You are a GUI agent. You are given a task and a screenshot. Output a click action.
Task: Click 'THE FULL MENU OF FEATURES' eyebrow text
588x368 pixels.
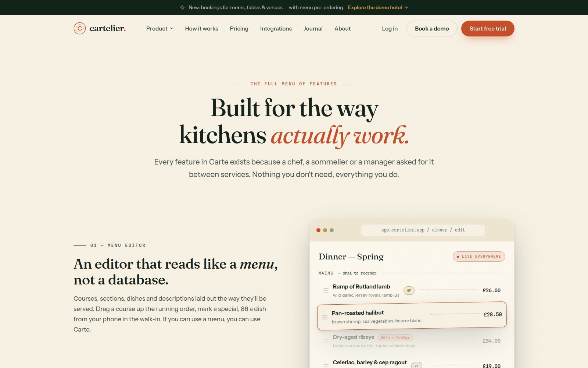294,84
